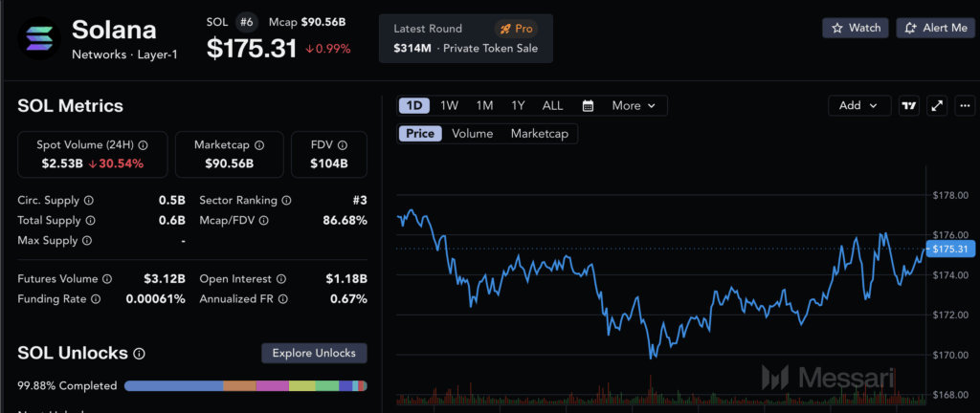980x413 pixels.
Task: Click the Annualized FR 0.67% value
Action: pos(348,299)
